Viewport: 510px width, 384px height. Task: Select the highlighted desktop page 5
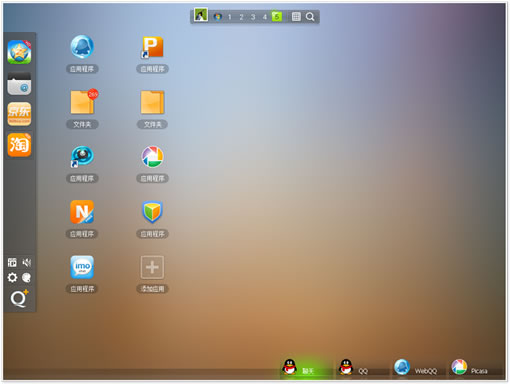coord(277,16)
